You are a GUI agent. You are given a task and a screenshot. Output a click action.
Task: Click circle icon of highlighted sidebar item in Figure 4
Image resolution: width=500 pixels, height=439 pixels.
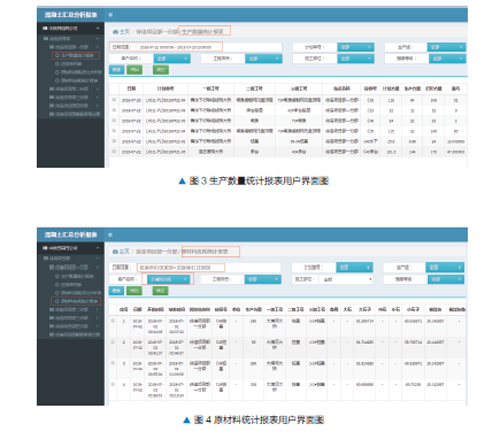click(x=57, y=301)
